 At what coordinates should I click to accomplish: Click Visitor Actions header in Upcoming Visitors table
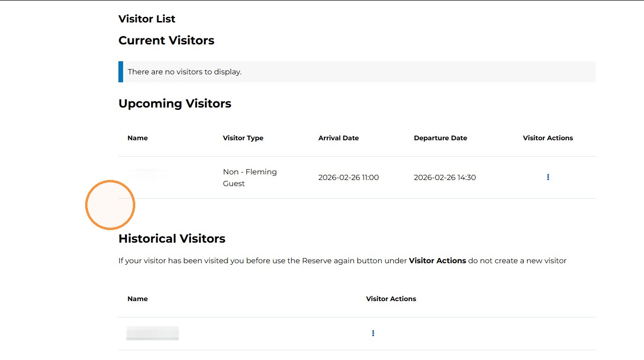[x=548, y=138]
